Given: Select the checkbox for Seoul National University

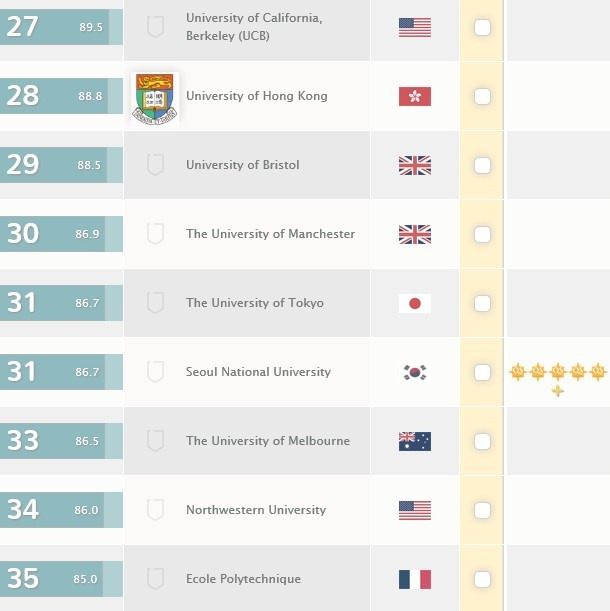Looking at the screenshot, I should (482, 373).
